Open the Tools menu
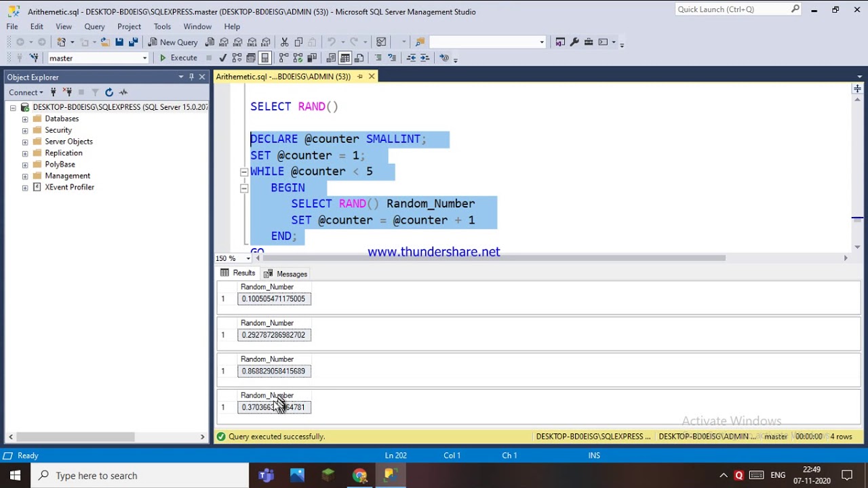The width and height of the screenshot is (868, 488). pyautogui.click(x=162, y=26)
